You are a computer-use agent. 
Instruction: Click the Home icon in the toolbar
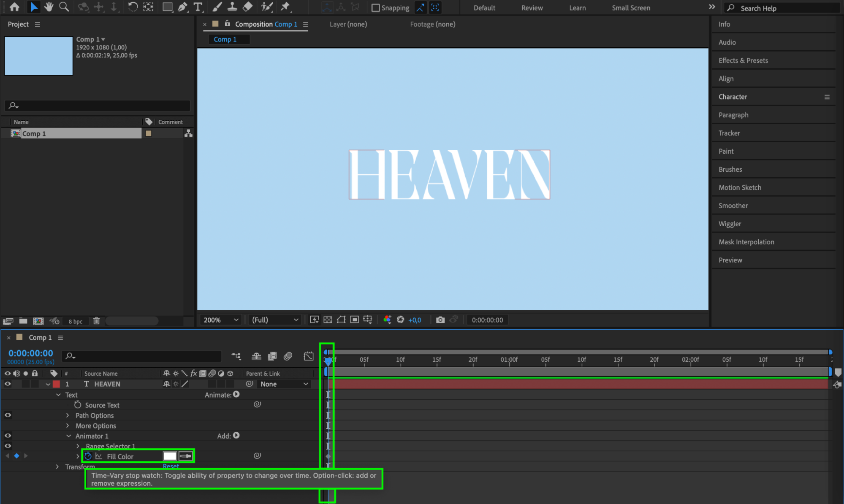click(x=14, y=7)
